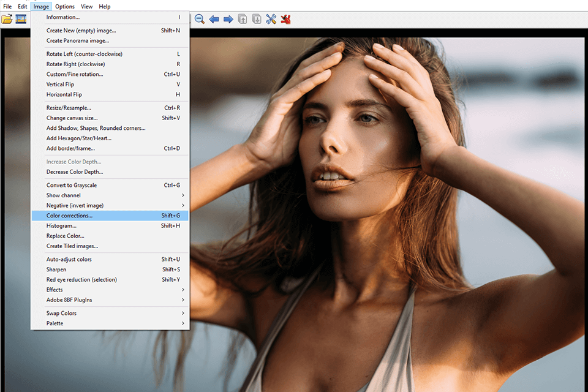Click the copy icon with upward arrow
The width and height of the screenshot is (588, 392).
[x=242, y=19]
